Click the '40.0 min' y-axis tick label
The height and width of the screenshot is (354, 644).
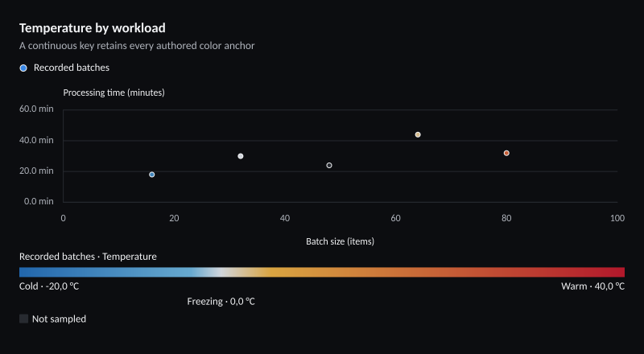(x=36, y=140)
